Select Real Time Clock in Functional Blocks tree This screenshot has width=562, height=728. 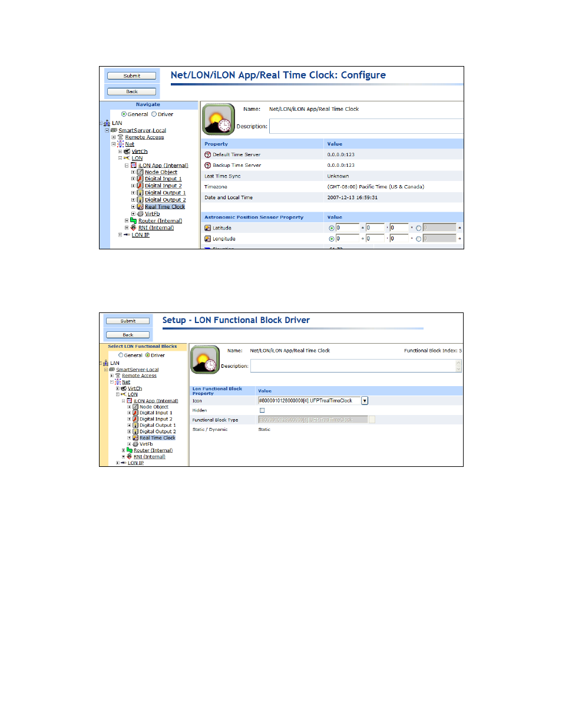(157, 438)
